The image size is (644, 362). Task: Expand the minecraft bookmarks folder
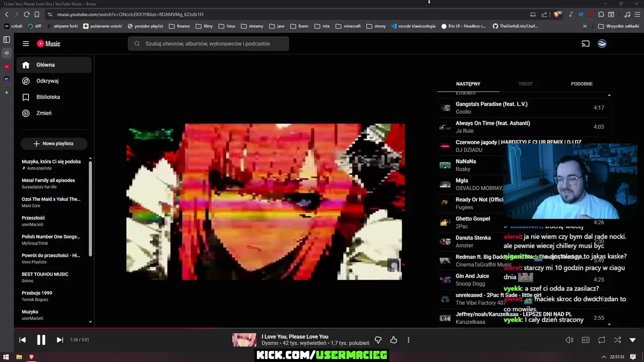click(x=349, y=26)
